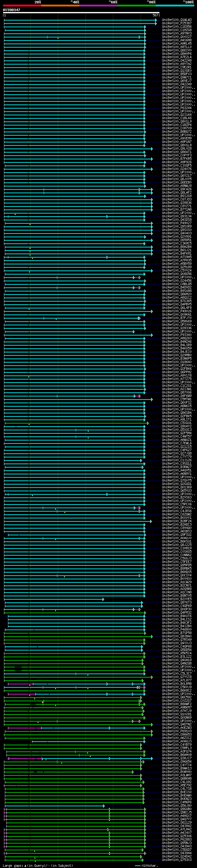Click the query end position 567
Viewport: 197px width, 868px height.
click(155, 15)
